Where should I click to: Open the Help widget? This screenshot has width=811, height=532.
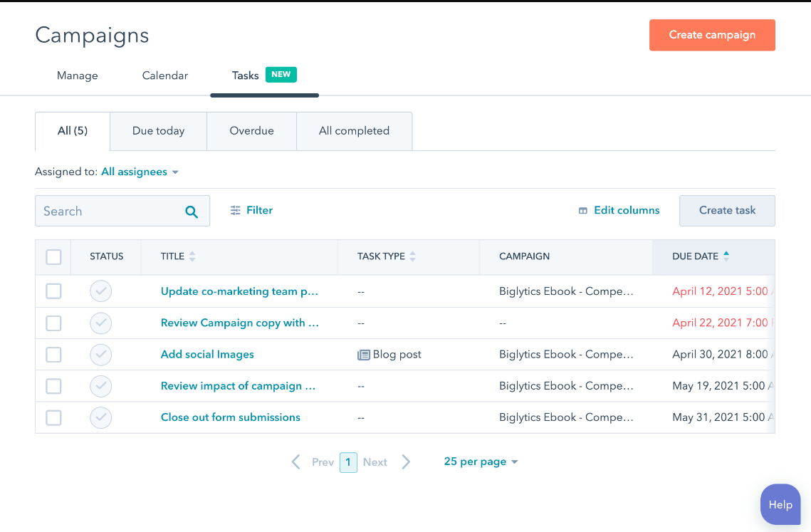[x=780, y=504]
